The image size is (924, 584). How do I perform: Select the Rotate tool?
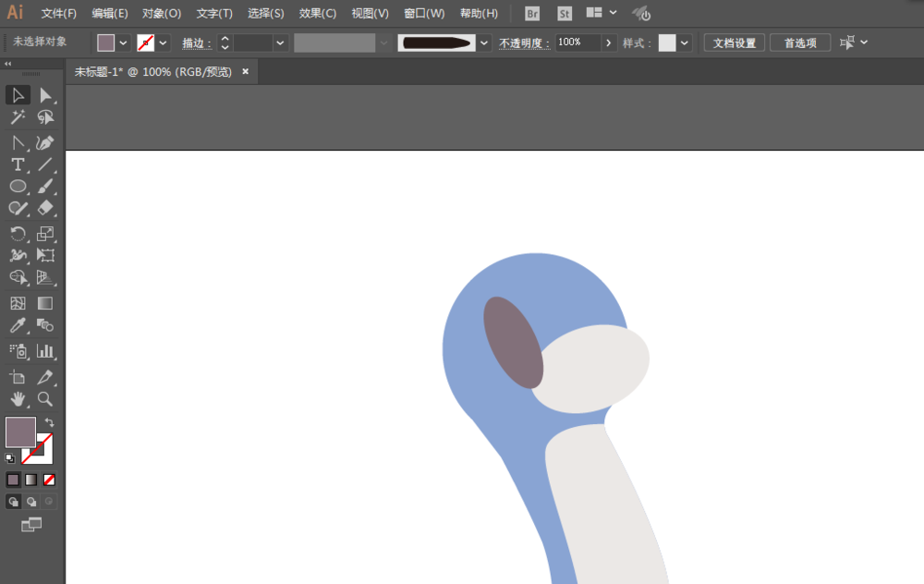coord(18,234)
